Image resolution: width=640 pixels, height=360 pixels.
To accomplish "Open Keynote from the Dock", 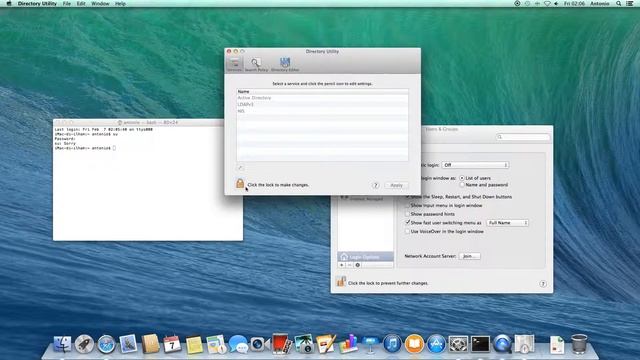I will point(370,344).
